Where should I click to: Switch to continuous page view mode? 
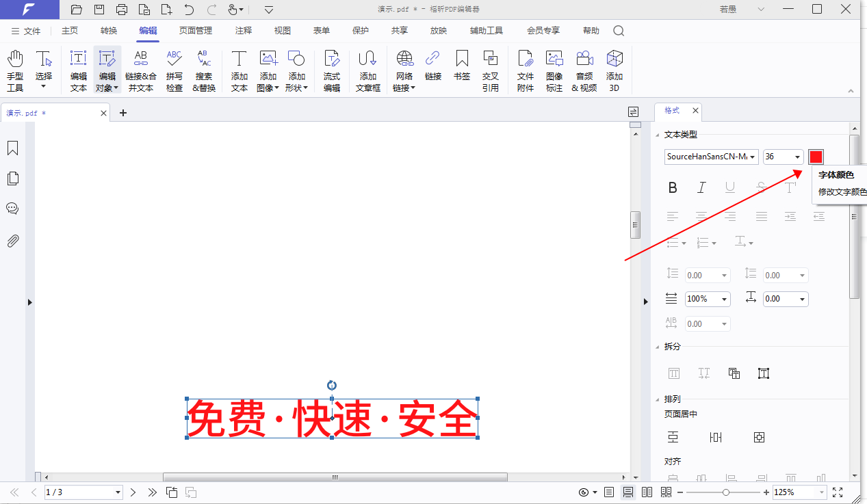(x=627, y=492)
